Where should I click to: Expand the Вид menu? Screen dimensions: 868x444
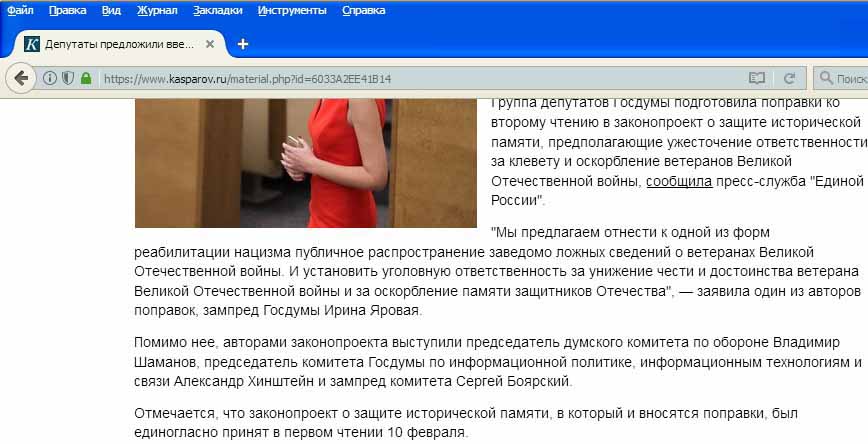point(111,11)
